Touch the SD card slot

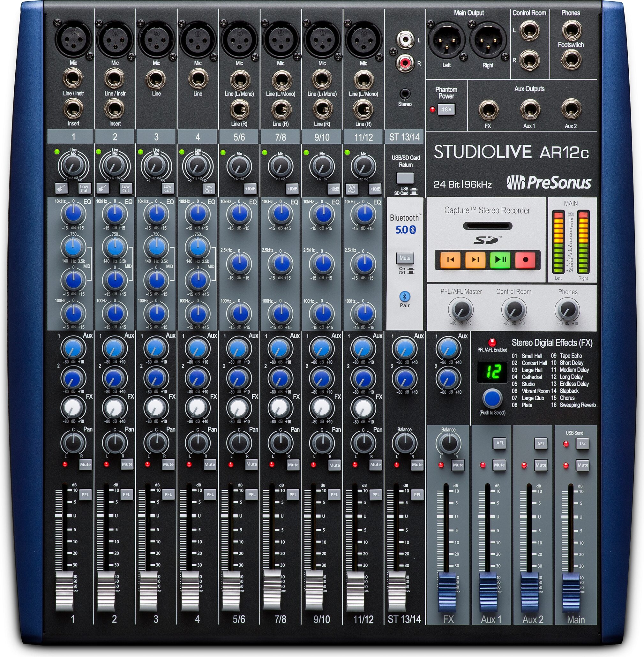[487, 226]
